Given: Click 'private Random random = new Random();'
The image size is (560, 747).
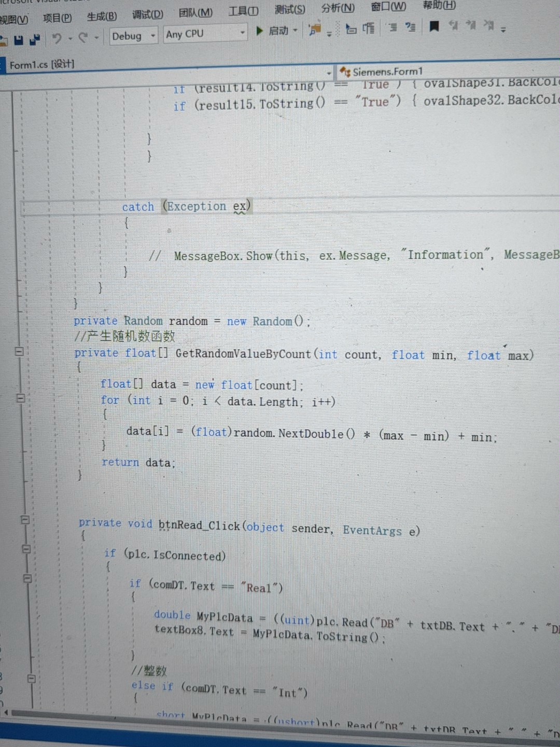Looking at the screenshot, I should [x=192, y=321].
